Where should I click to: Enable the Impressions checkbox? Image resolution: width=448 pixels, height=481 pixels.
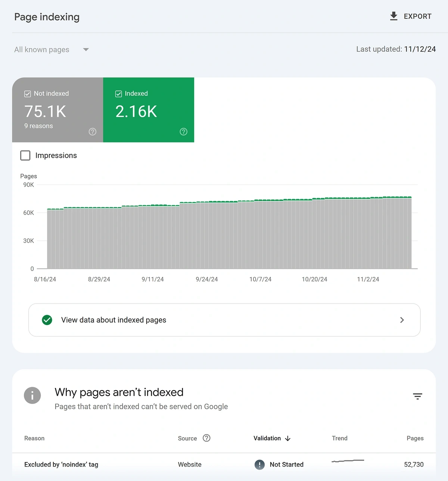[x=25, y=155]
